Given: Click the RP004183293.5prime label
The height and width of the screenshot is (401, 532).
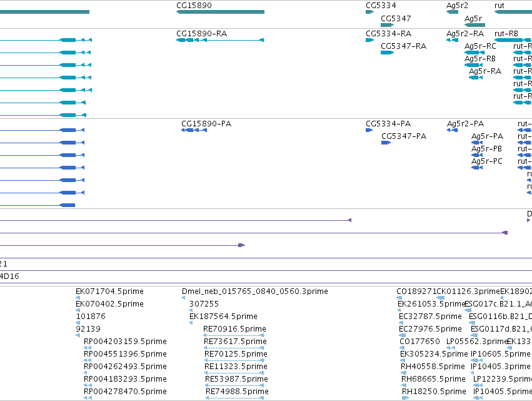Looking at the screenshot, I should coord(125,379).
